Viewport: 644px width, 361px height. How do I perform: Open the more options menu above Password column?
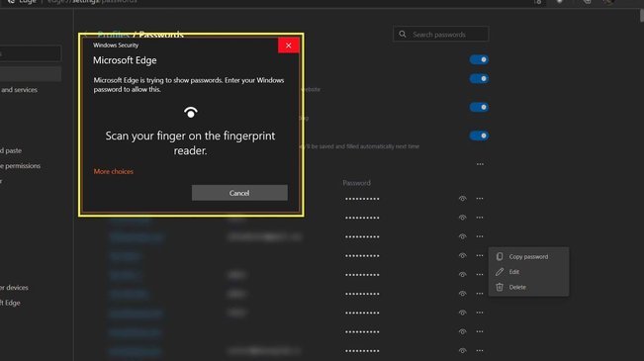pos(480,164)
